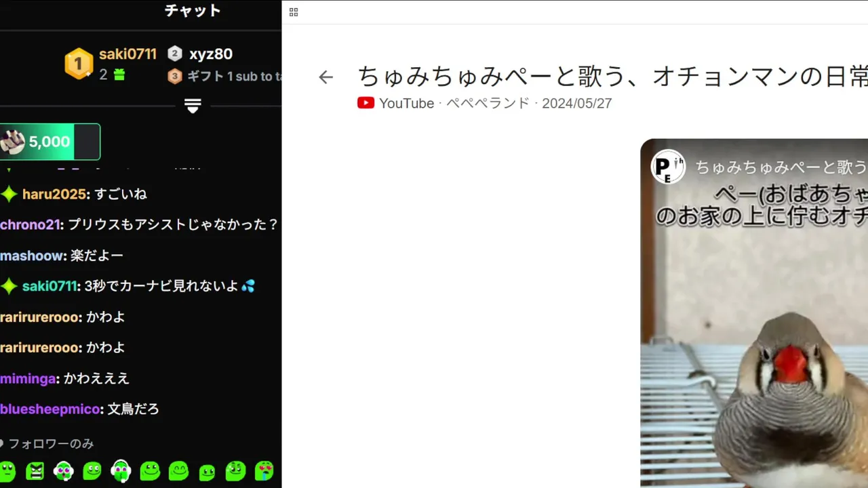Image resolution: width=868 pixels, height=488 pixels.
Task: Open the zebra finch video thumbnail
Action: tap(754, 313)
